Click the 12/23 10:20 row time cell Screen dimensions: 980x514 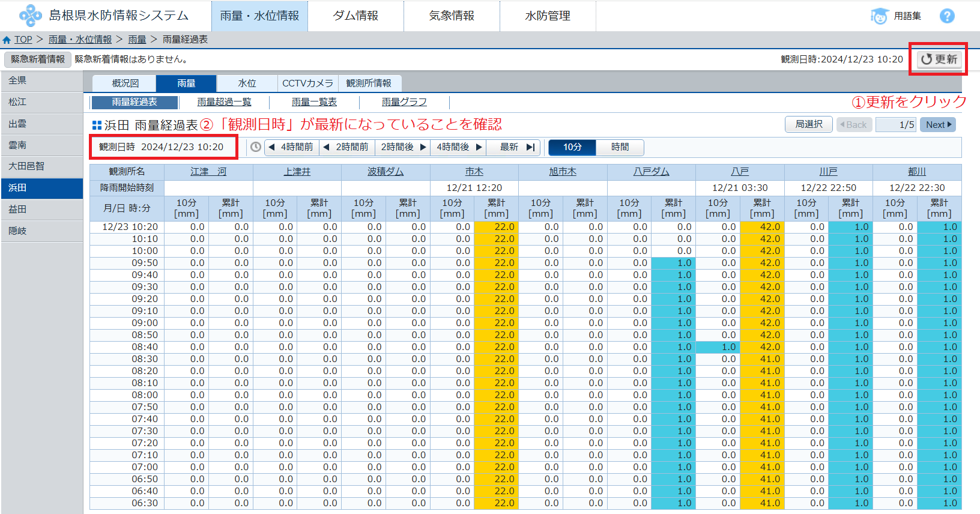127,227
